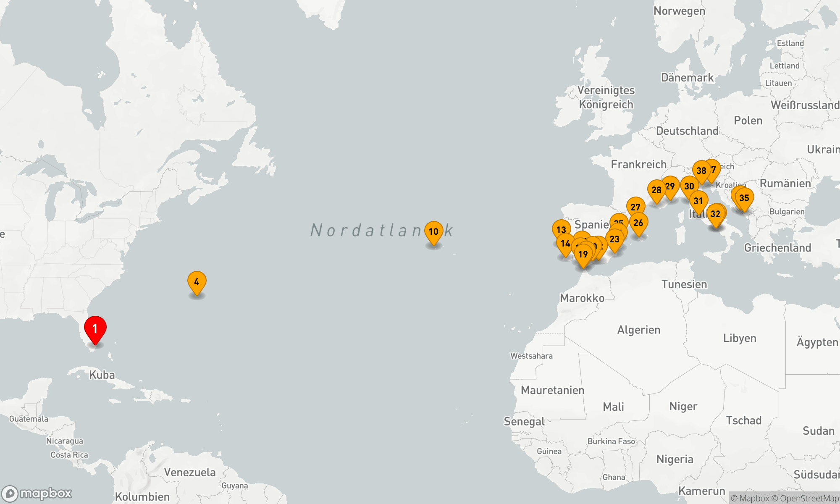Select pin 28 on the French coast
This screenshot has width=840, height=504.
click(x=656, y=190)
